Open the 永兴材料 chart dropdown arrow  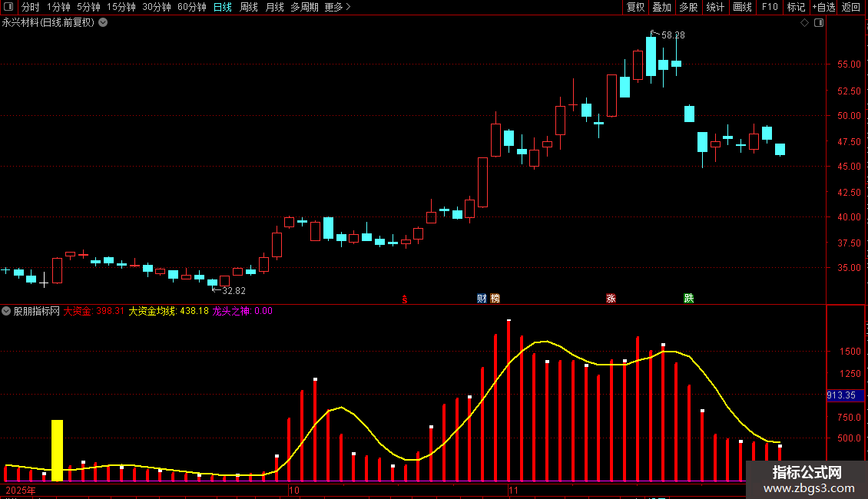pyautogui.click(x=103, y=23)
